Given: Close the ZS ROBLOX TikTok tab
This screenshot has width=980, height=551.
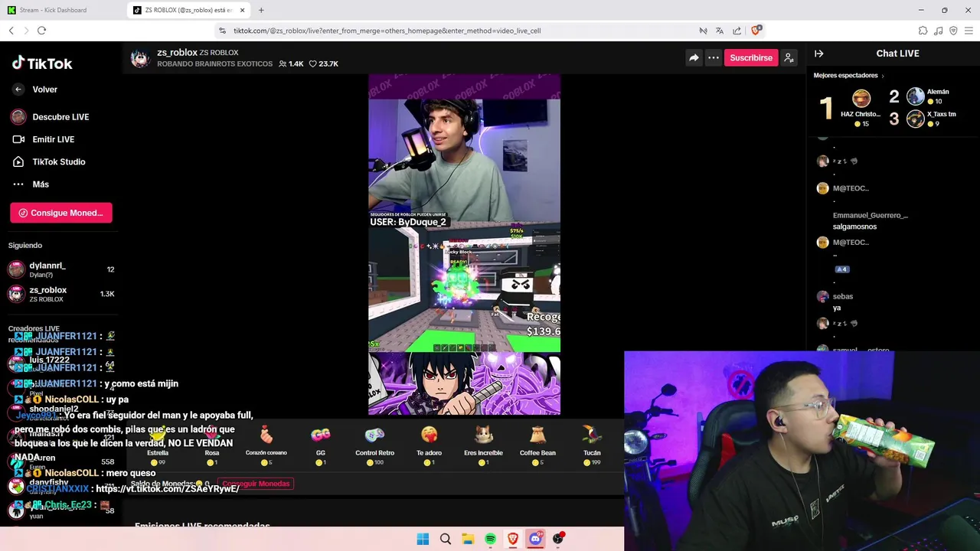Looking at the screenshot, I should [x=243, y=10].
